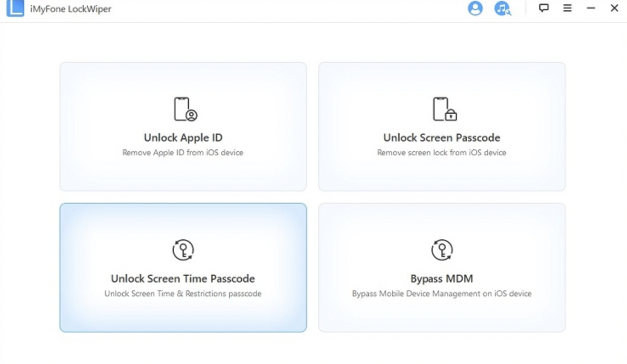Click the Bypass MDM key icon
627x364 pixels.
442,249
